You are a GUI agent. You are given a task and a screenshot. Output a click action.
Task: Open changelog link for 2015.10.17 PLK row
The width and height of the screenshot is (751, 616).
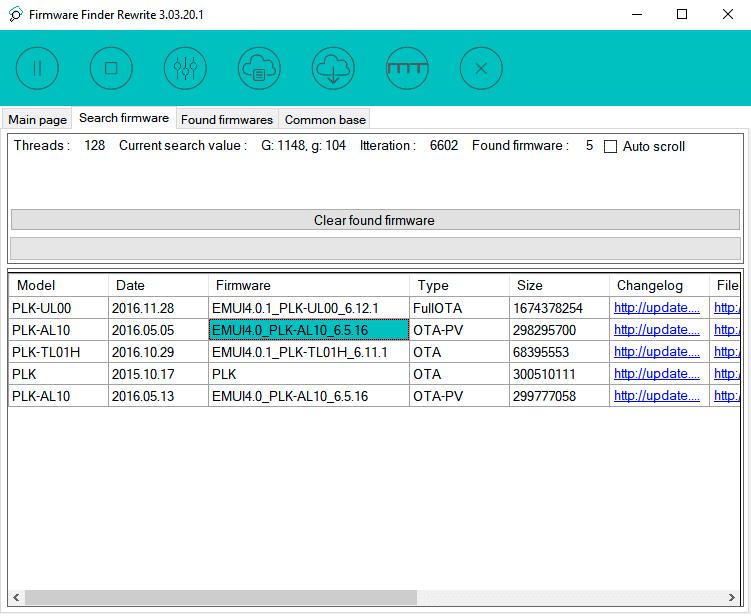pyautogui.click(x=657, y=374)
